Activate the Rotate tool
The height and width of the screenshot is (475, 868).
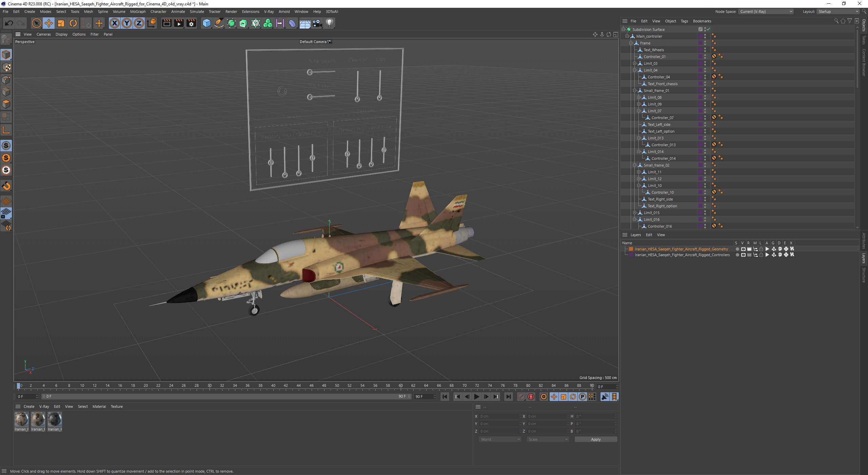[x=73, y=23]
